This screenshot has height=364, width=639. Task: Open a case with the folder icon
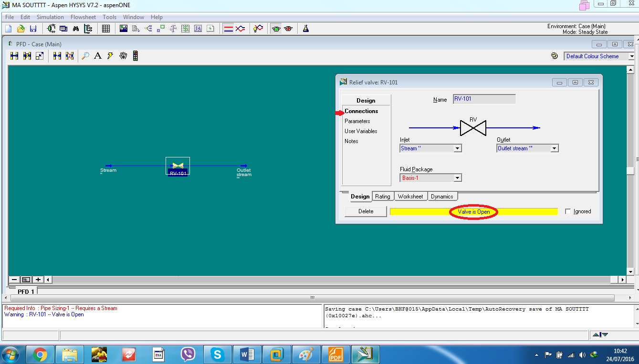(21, 29)
